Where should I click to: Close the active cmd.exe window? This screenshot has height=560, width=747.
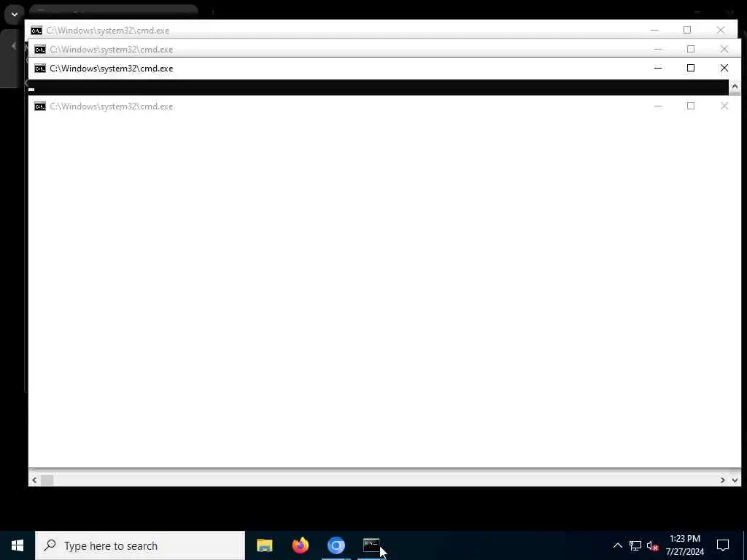click(x=724, y=68)
